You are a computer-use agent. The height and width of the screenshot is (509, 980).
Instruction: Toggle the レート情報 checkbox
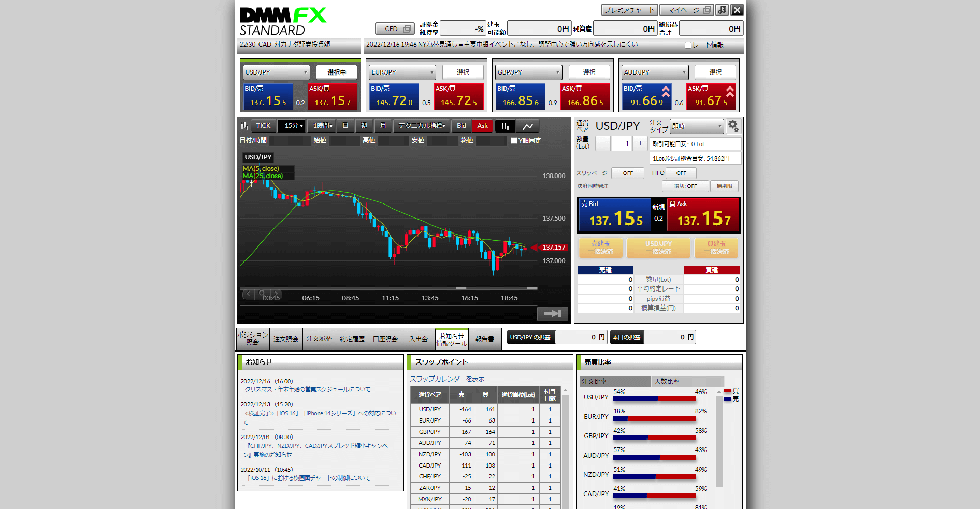click(x=688, y=46)
